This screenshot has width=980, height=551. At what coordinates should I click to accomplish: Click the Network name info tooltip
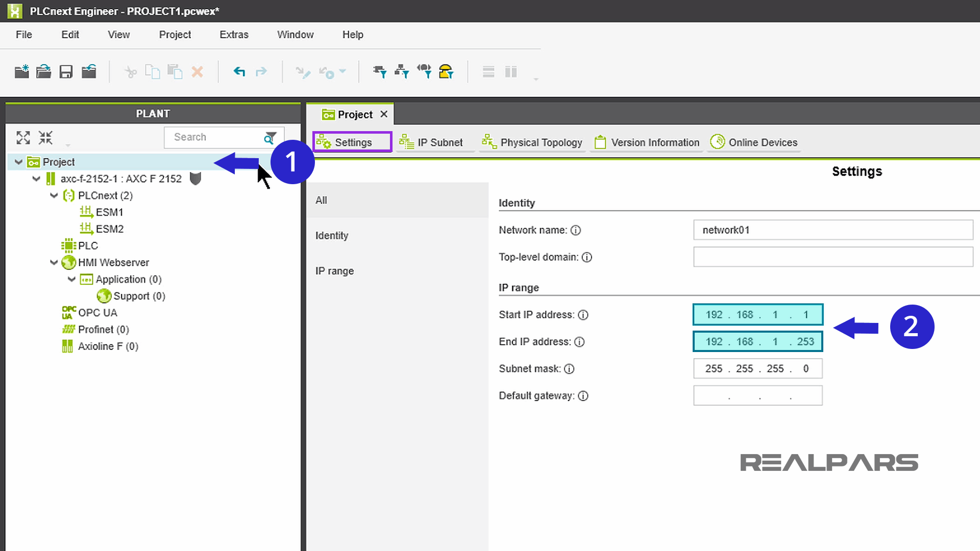click(x=576, y=230)
